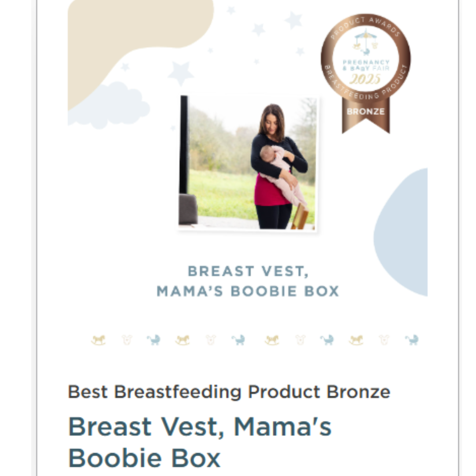Click the 'BREAST VEST, MAMA'S BOOBIE BOX' caption
This screenshot has height=476, width=476.
point(248,281)
